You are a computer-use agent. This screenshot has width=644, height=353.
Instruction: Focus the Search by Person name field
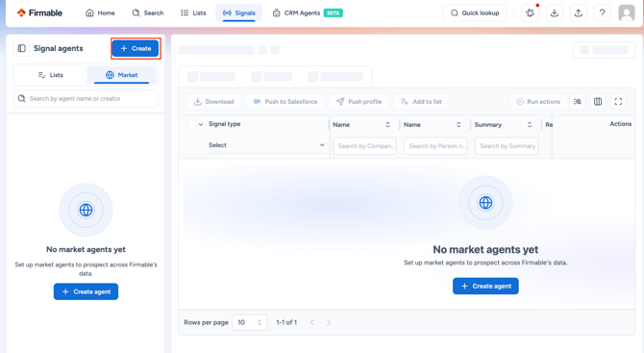tap(435, 146)
